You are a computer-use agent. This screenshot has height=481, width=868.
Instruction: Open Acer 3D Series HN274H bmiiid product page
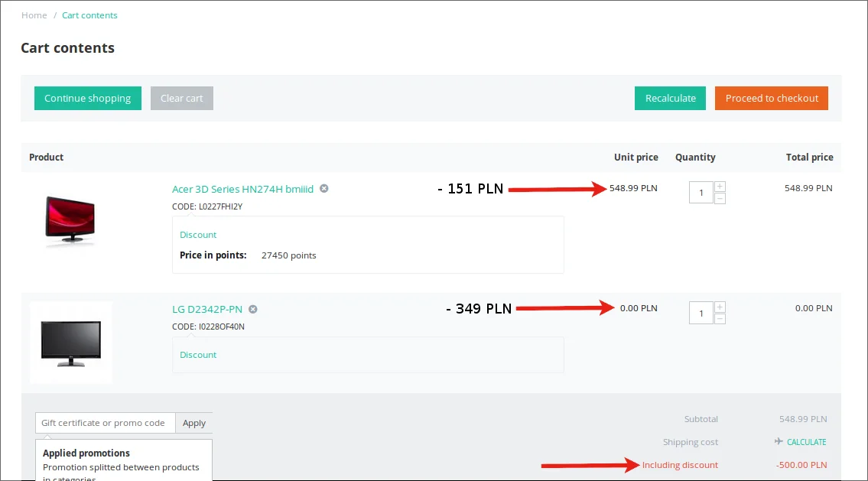242,190
